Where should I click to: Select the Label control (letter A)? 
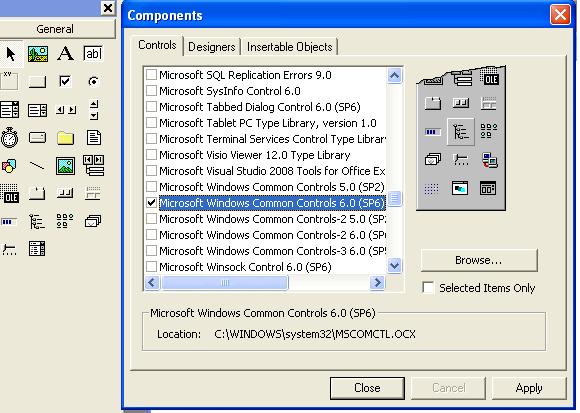click(x=65, y=54)
